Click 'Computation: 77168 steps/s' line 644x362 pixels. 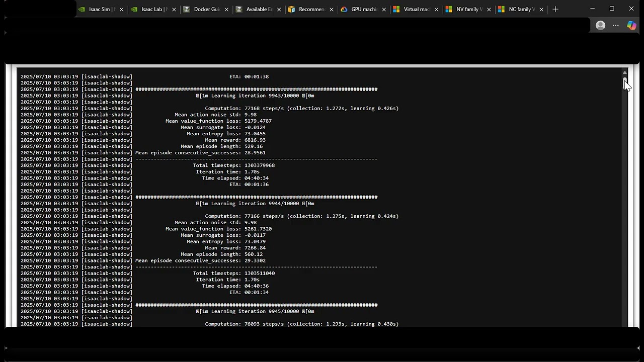click(302, 109)
